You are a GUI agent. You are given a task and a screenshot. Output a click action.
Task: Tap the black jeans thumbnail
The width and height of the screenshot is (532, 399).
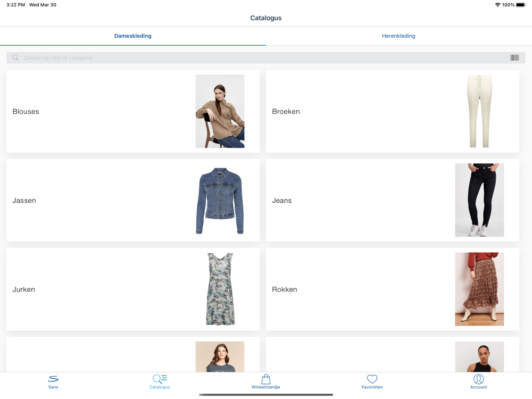479,200
